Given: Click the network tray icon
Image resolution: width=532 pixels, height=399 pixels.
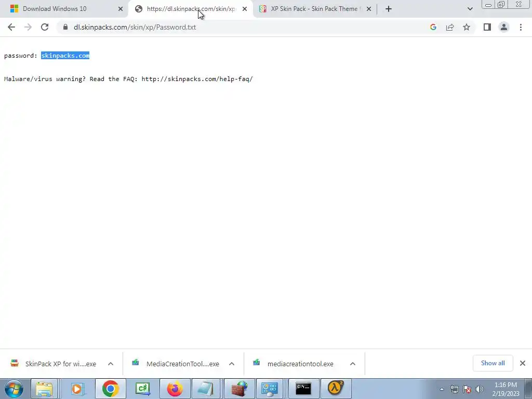Looking at the screenshot, I should [x=454, y=389].
